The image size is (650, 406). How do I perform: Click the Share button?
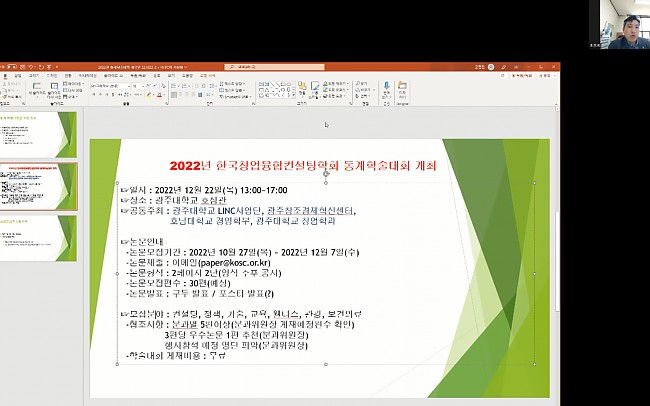click(547, 76)
